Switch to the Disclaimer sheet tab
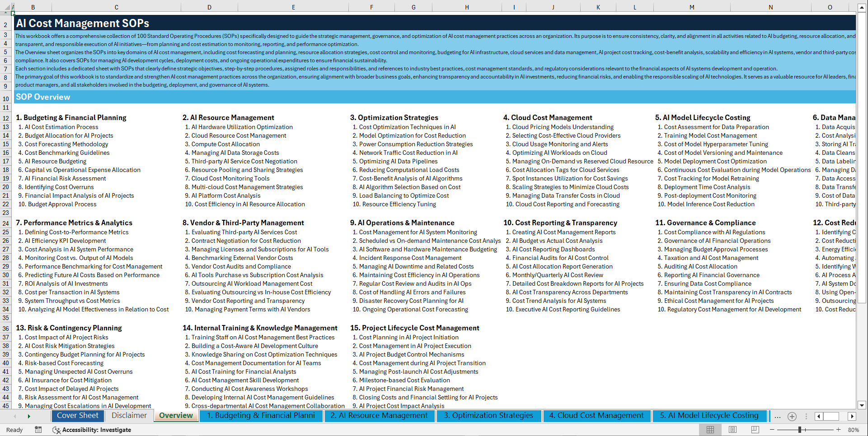 coord(128,415)
